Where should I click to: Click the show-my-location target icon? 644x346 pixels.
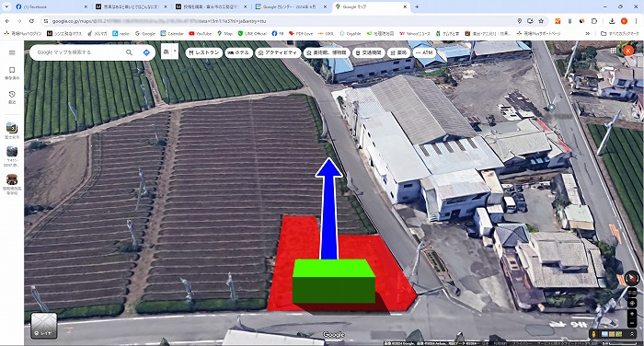[632, 303]
